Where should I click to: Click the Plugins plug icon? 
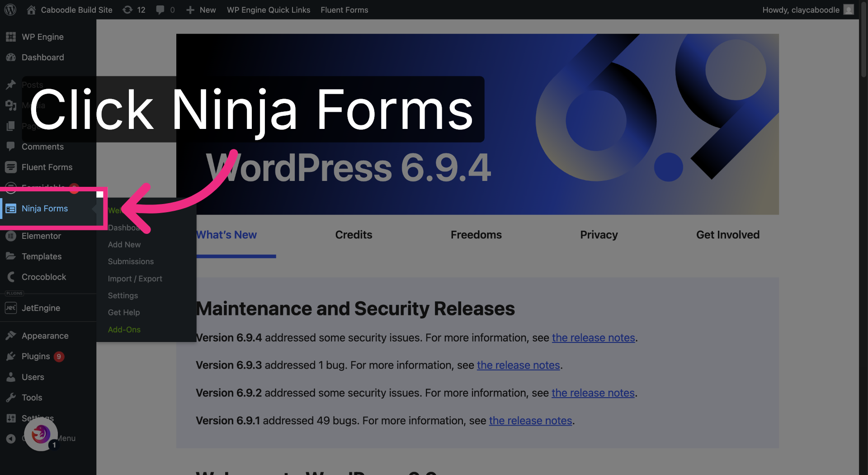point(11,356)
